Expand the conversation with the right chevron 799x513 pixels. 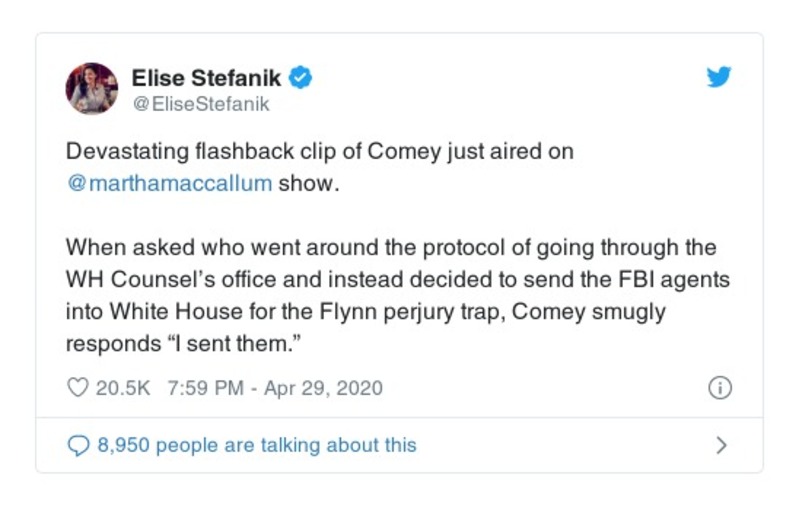point(721,445)
